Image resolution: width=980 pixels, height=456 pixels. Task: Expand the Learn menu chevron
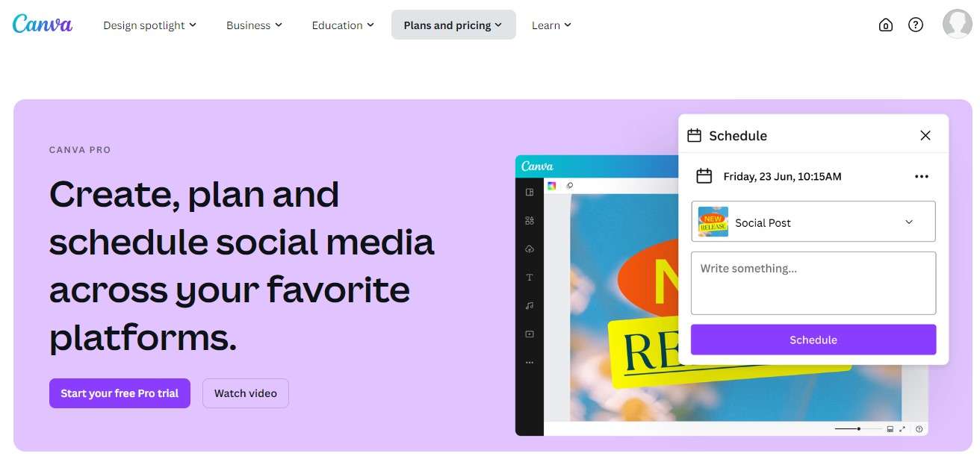pyautogui.click(x=568, y=25)
